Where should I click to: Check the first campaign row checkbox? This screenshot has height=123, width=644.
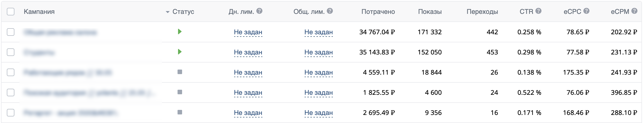pos(11,32)
